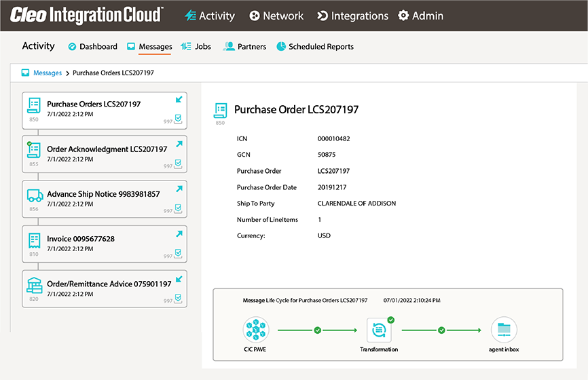Image resolution: width=588 pixels, height=380 pixels.
Task: Click the Purchase Order value LCS207197 in details
Action: (x=333, y=171)
